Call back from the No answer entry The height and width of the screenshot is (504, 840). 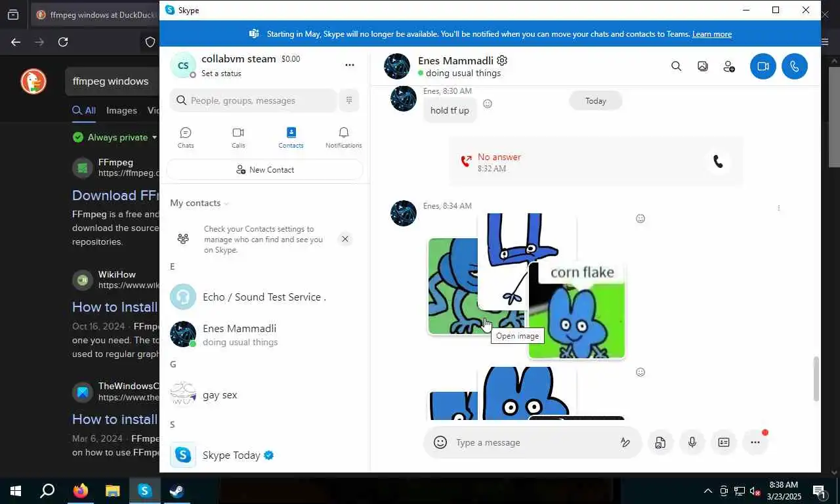pos(718,162)
